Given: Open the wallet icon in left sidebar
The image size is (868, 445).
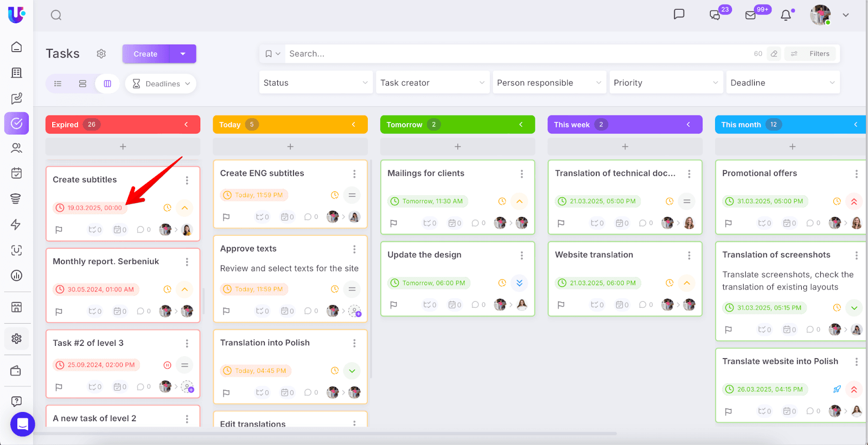Looking at the screenshot, I should pos(16,371).
